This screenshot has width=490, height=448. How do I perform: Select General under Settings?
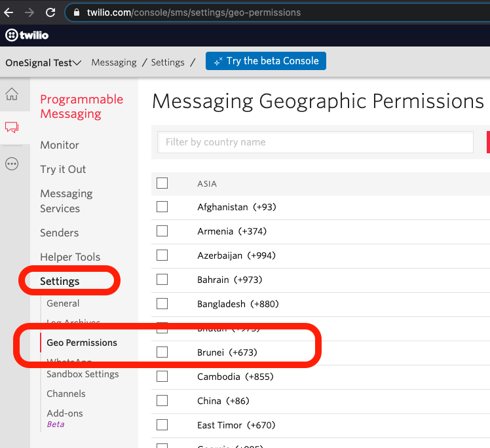click(63, 303)
